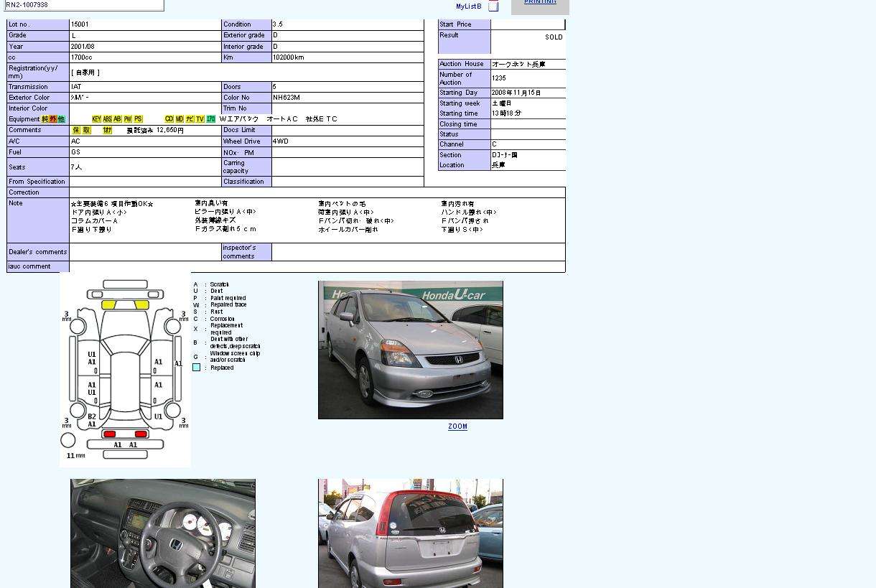Click the From Specification label
The height and width of the screenshot is (588, 876).
[37, 182]
